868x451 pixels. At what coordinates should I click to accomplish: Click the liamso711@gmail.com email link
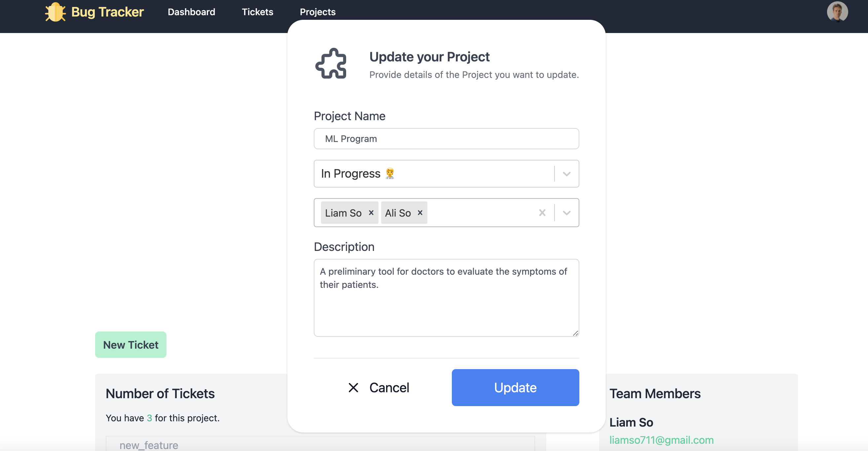tap(661, 439)
